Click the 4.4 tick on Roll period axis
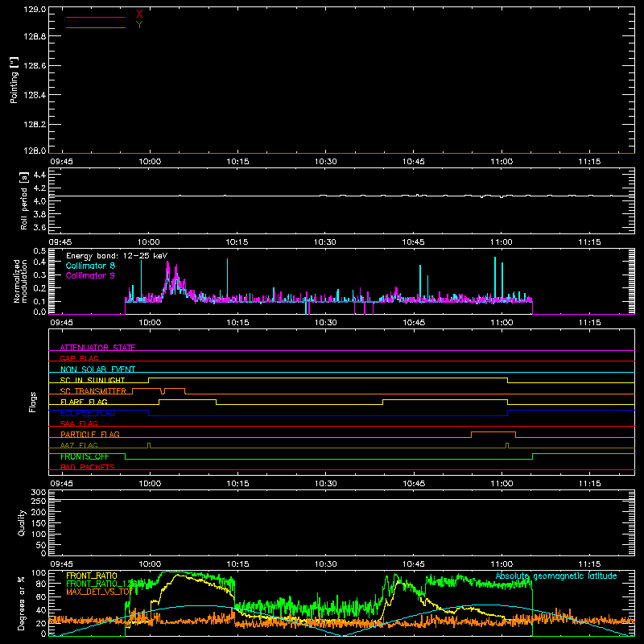This screenshot has width=644, height=644. pyautogui.click(x=39, y=175)
